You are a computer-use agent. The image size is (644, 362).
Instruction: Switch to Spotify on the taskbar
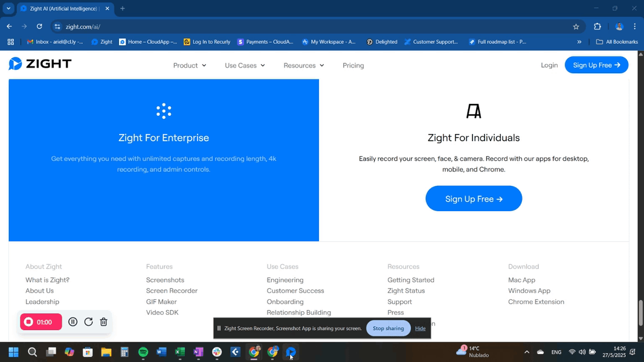143,352
